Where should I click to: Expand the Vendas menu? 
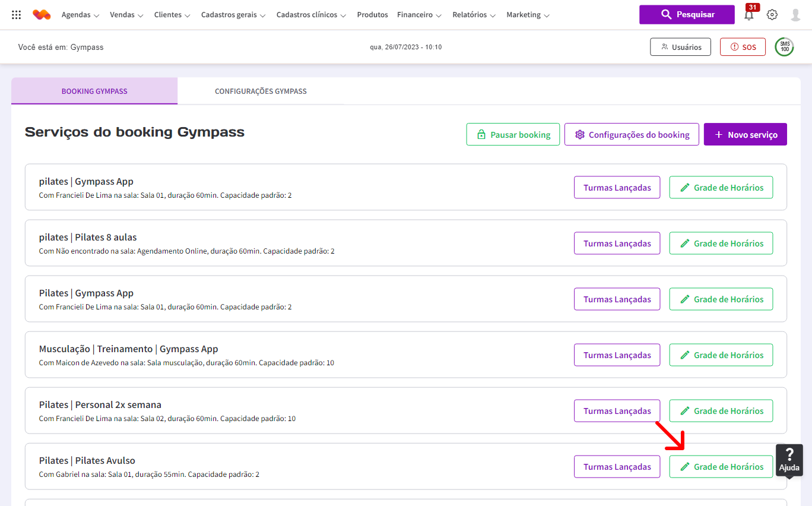click(x=126, y=15)
